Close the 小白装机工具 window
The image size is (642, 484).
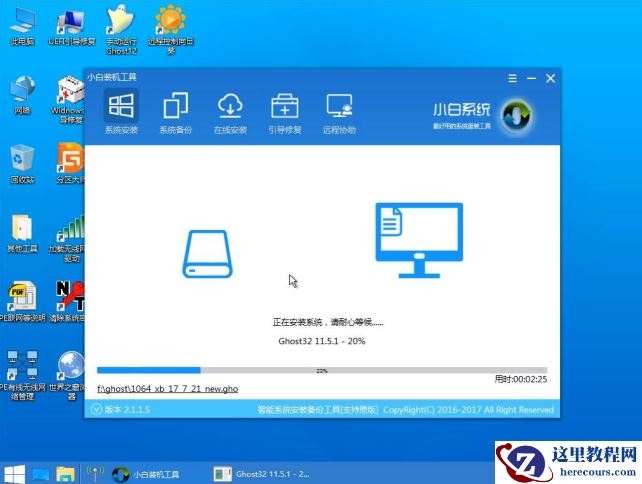[551, 78]
